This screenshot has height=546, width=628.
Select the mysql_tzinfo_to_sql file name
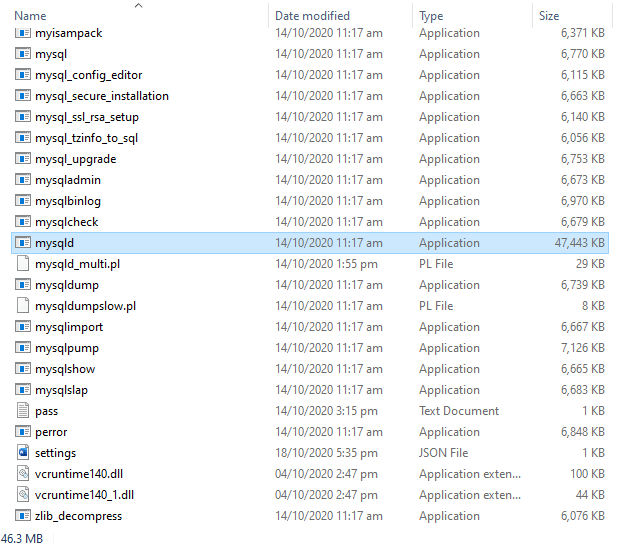point(87,138)
